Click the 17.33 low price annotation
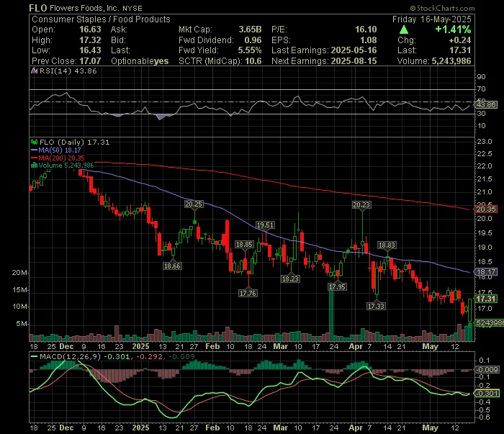The image size is (504, 434). pyautogui.click(x=376, y=306)
